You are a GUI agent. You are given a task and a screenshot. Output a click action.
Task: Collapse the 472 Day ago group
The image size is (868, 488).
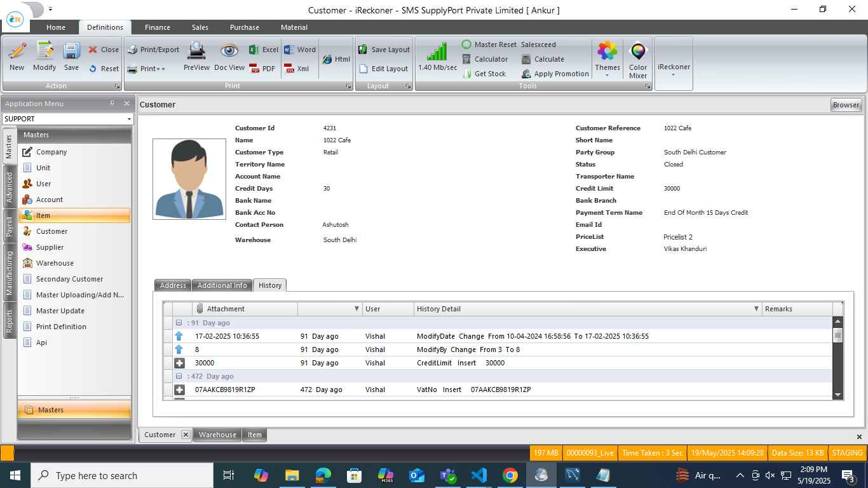click(x=179, y=376)
